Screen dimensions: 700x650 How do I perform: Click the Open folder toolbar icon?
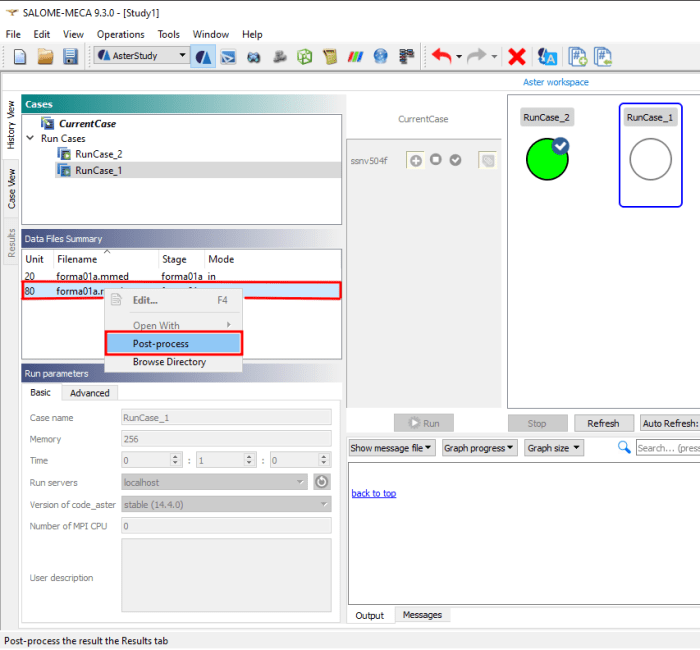pyautogui.click(x=45, y=57)
